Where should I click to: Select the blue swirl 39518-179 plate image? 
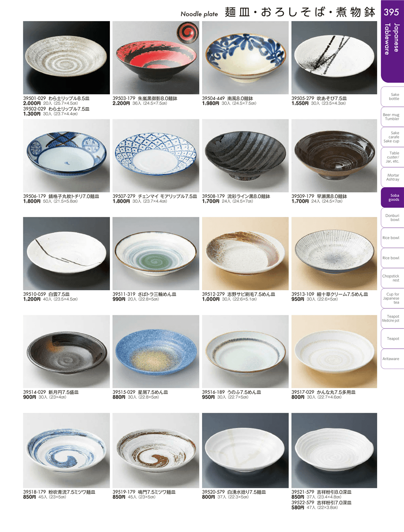[x=66, y=450]
